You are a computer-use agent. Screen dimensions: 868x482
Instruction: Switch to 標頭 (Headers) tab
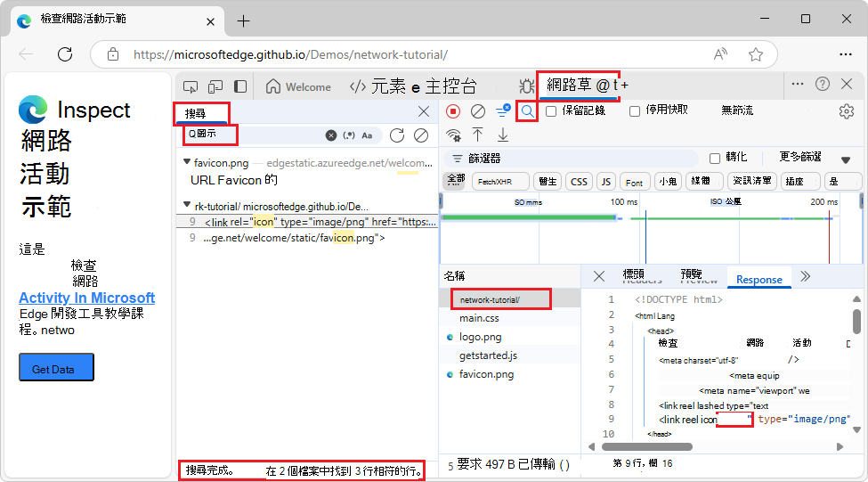(x=641, y=276)
